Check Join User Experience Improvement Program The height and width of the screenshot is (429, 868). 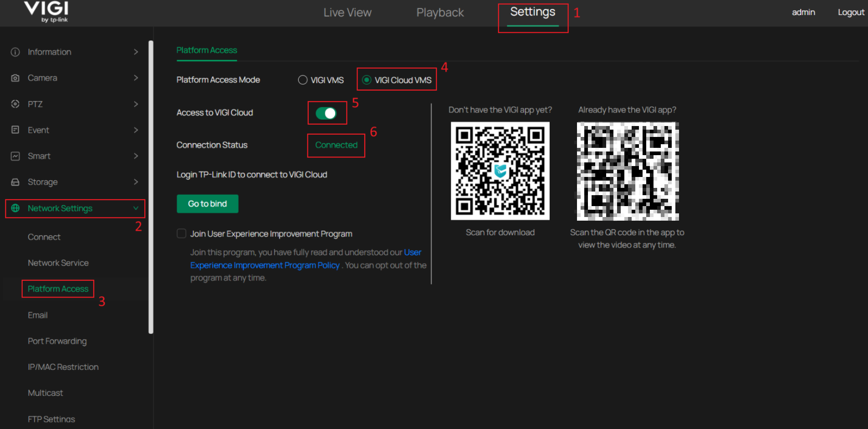click(181, 233)
